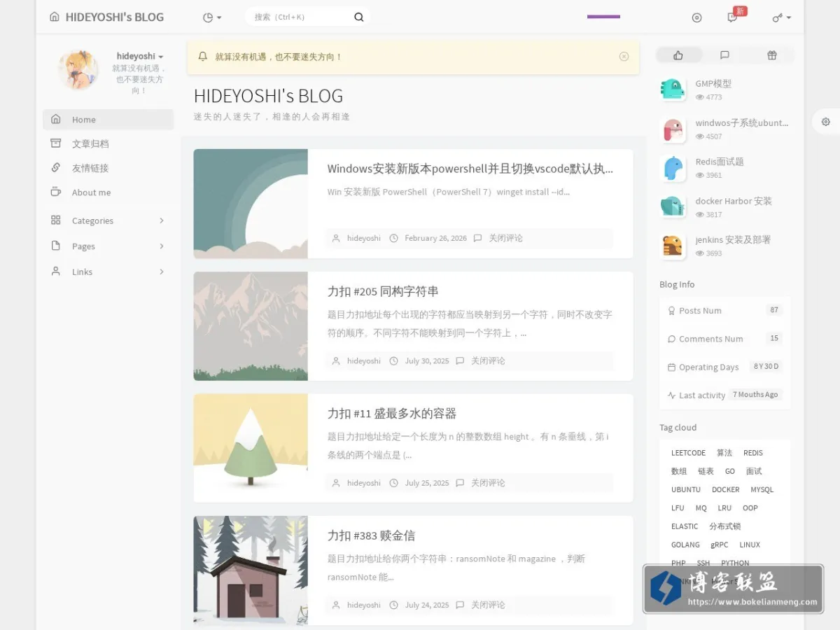Open 文章归档 in the sidebar
The width and height of the screenshot is (840, 630).
point(108,143)
